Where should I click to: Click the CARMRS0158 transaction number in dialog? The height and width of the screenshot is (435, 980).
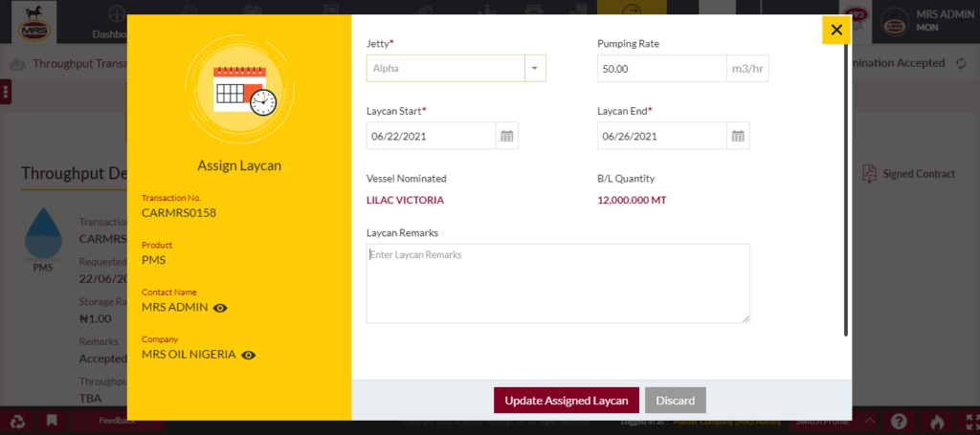(x=179, y=213)
